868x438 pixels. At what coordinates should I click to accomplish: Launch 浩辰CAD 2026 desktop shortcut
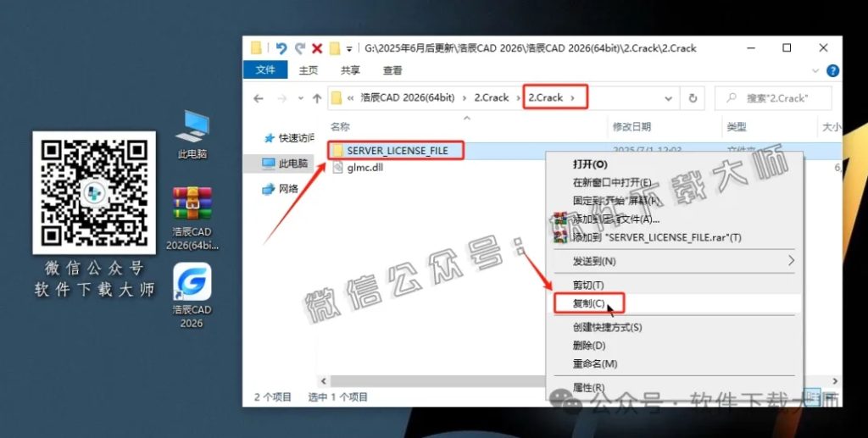[x=192, y=296]
